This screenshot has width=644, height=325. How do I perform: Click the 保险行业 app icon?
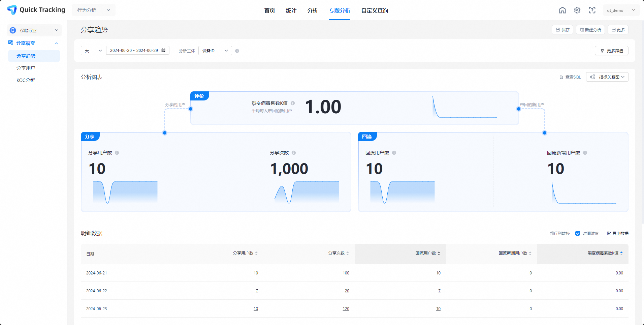(13, 30)
